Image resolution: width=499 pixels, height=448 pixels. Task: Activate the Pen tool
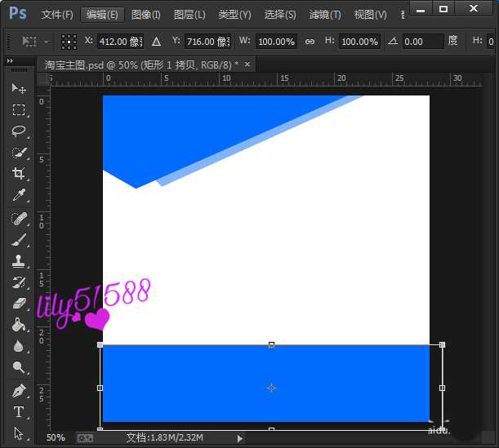[18, 390]
